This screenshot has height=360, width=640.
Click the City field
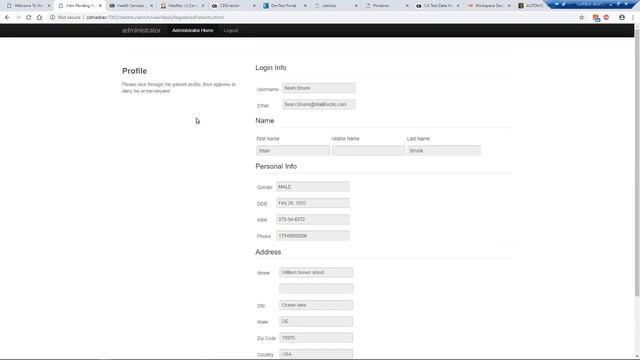coord(316,305)
